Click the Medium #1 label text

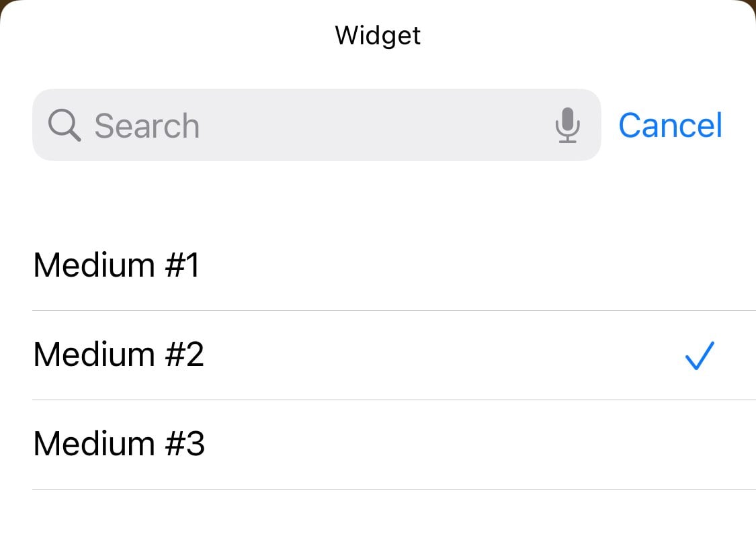tap(117, 265)
